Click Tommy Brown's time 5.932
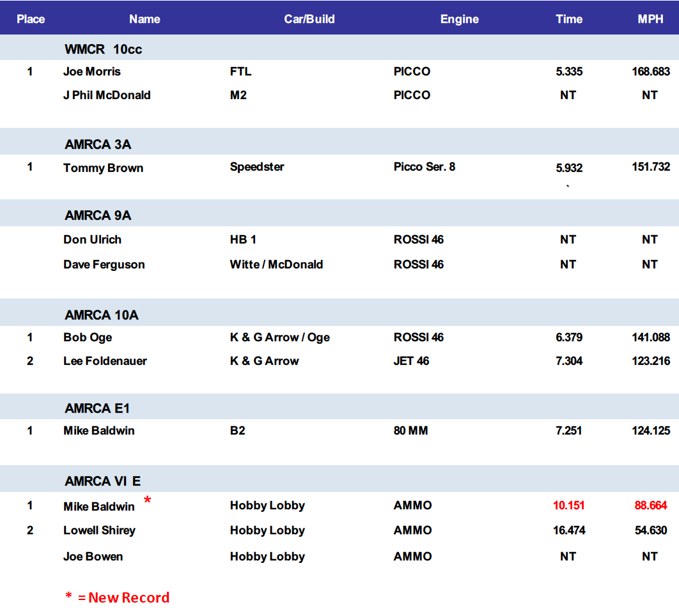 pos(569,168)
